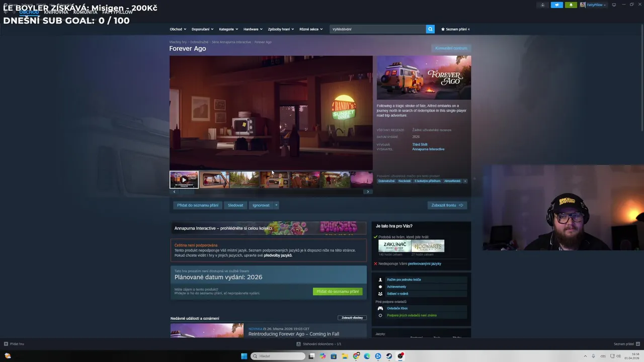Click the blue search magnifier button
This screenshot has height=362, width=644.
(430, 29)
